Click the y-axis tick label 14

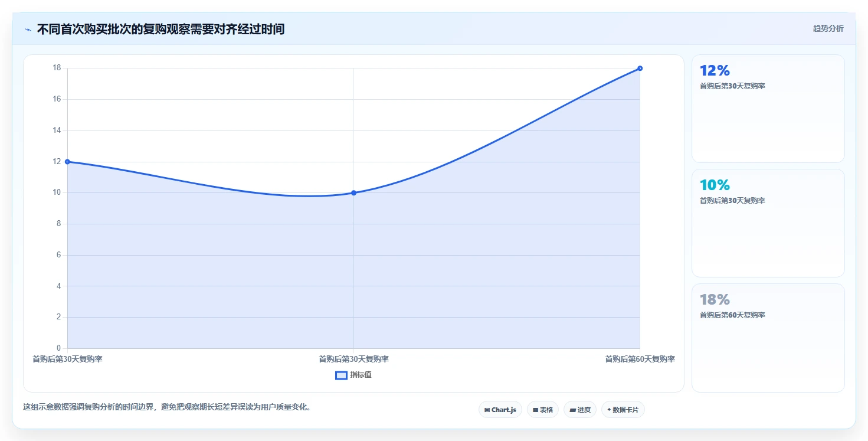[57, 130]
